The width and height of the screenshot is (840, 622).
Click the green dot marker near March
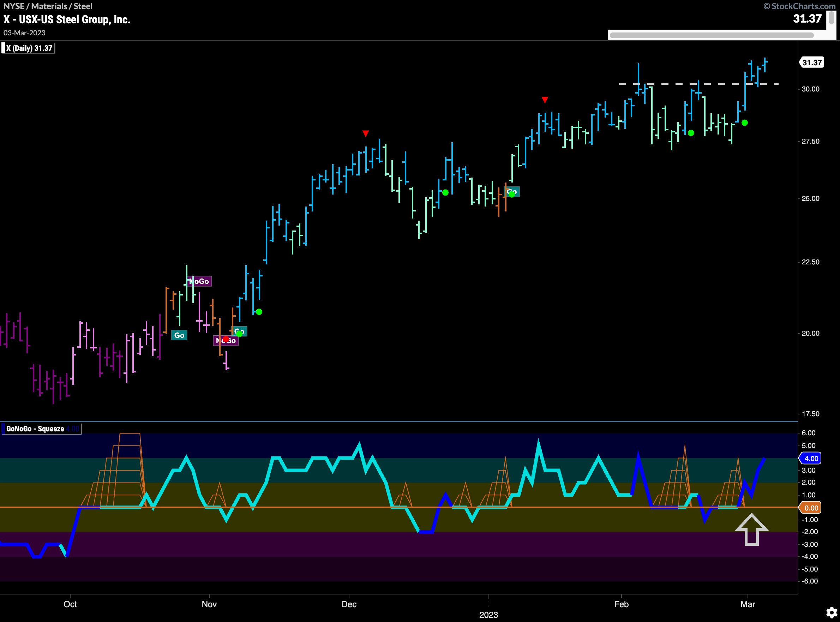[744, 123]
